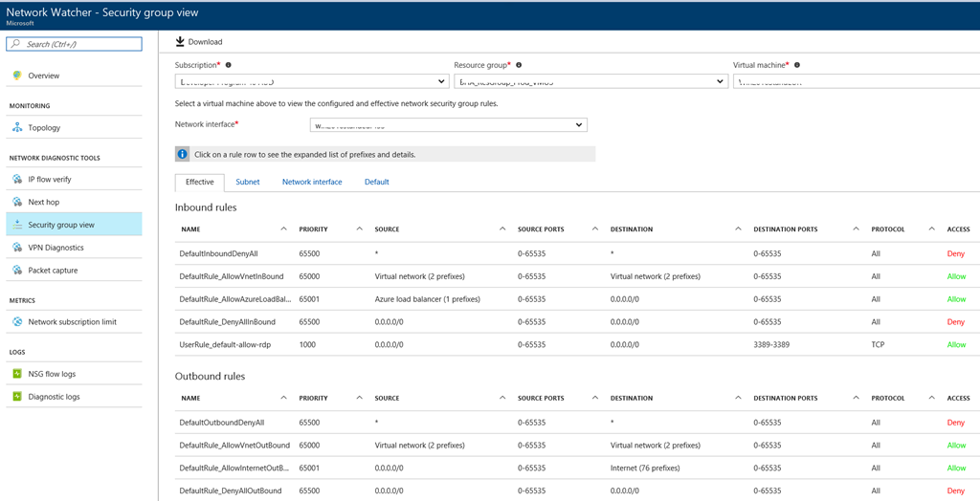Open the Subscription dropdown
Screen dimensions: 980x501
pyautogui.click(x=311, y=82)
